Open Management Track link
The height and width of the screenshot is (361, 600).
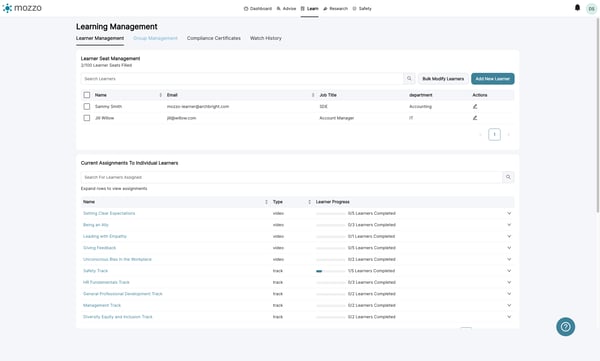(x=102, y=305)
